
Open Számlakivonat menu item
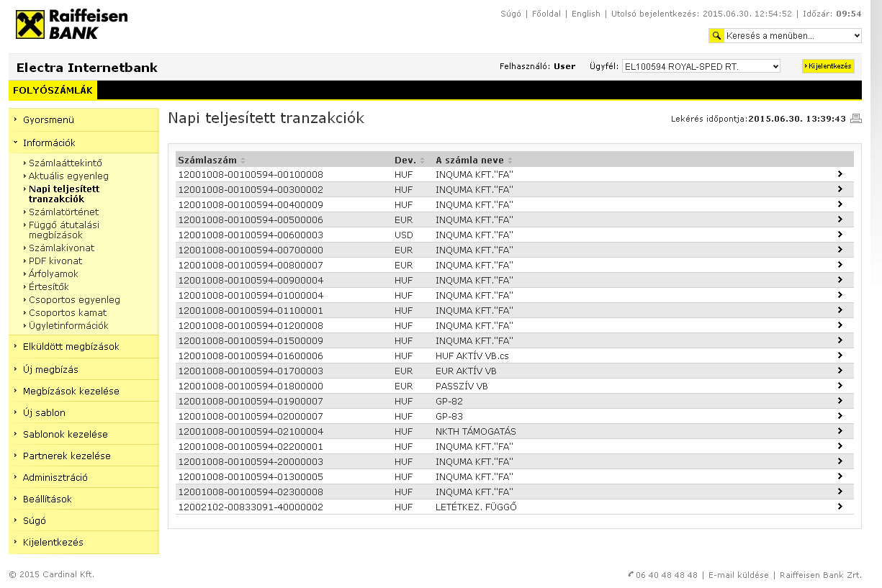pyautogui.click(x=61, y=248)
